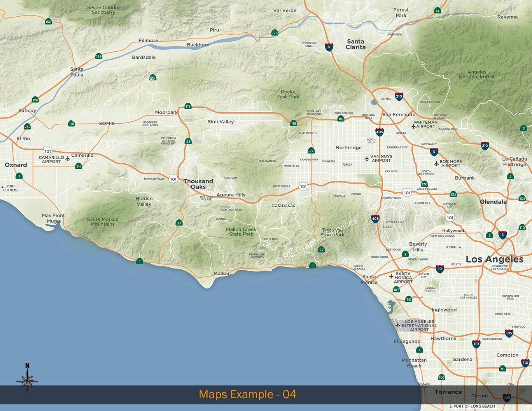Select the Maps Example - 04 title bar

coord(247,394)
